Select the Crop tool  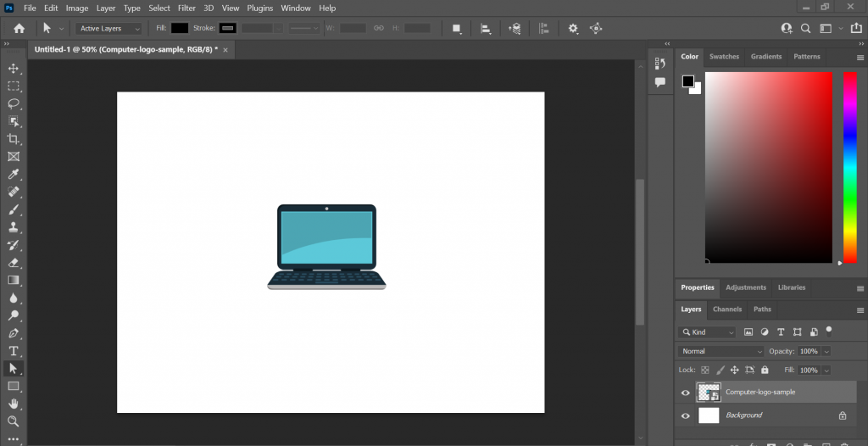click(14, 139)
